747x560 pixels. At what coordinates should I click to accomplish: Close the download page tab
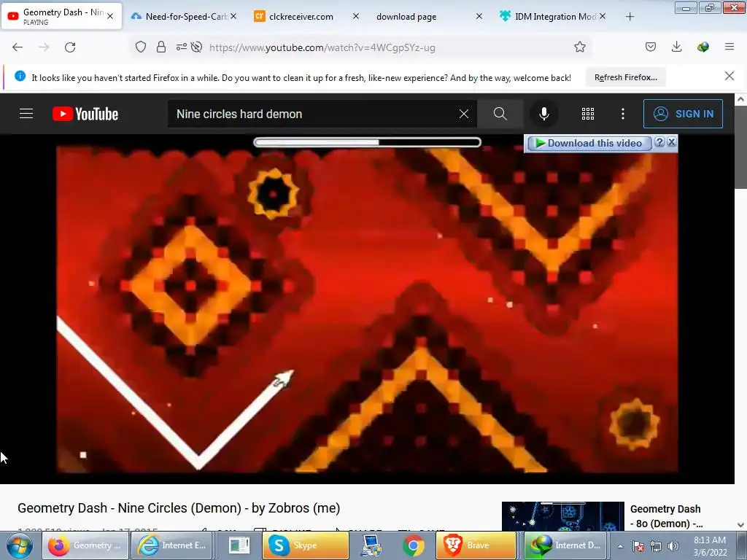(479, 17)
